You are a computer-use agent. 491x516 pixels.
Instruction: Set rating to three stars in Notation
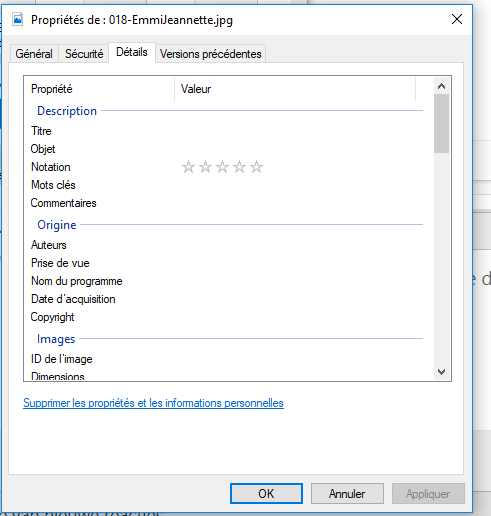222,167
